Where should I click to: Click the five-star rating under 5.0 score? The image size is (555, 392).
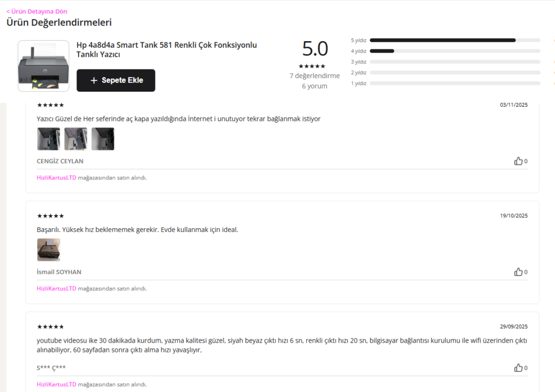312,66
